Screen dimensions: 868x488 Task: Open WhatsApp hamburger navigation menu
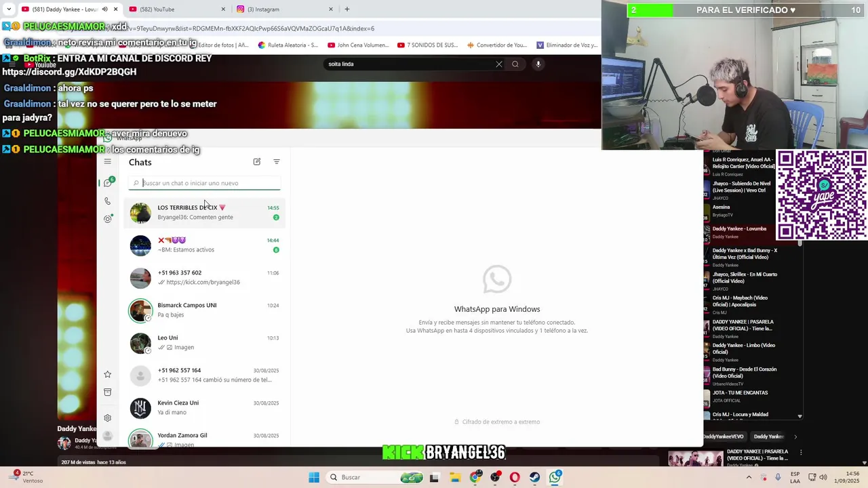tap(107, 161)
